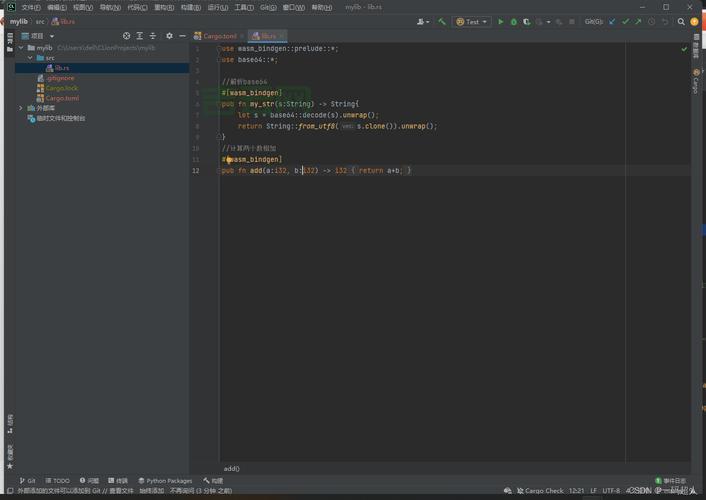Collapse the src folder in project tree
Viewport: 706px width, 500px height.
click(x=30, y=58)
